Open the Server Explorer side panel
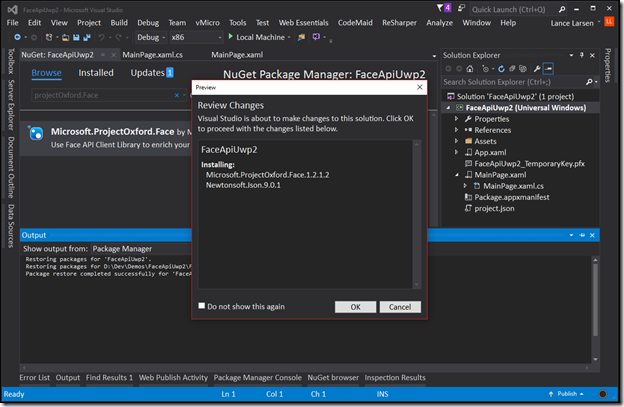624x407 pixels. coord(11,105)
